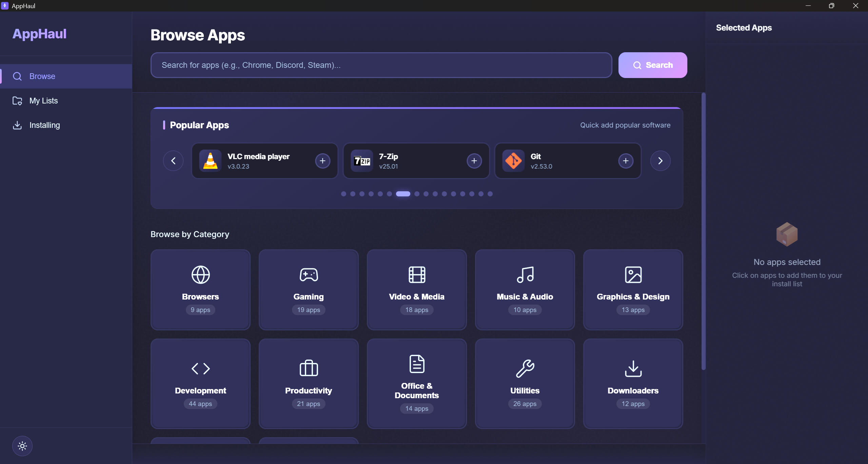Add Git with the plus button
This screenshot has width=868, height=464.
[x=626, y=161]
